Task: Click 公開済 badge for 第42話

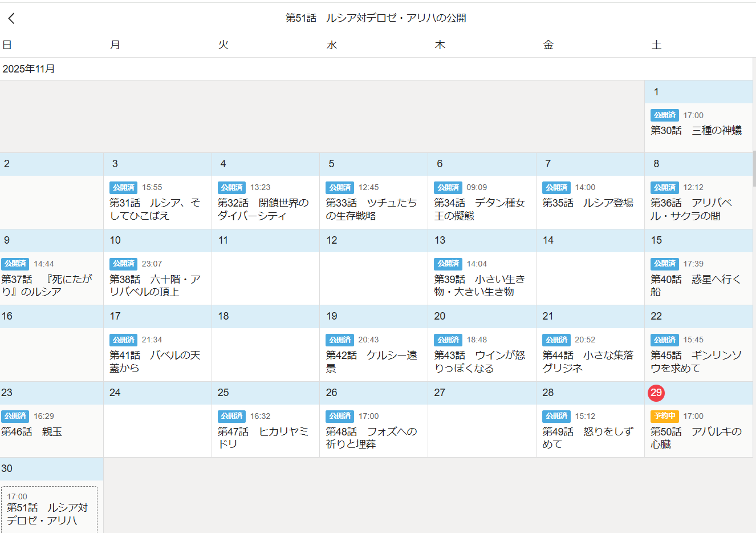Action: click(340, 340)
